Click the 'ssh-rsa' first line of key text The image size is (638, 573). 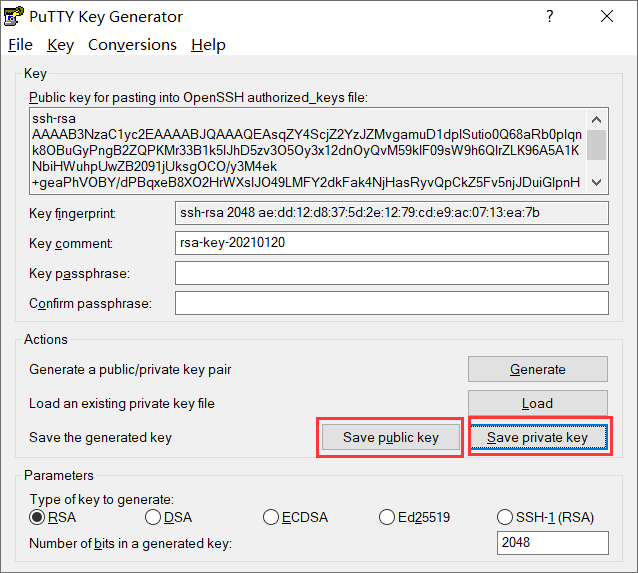(54, 118)
